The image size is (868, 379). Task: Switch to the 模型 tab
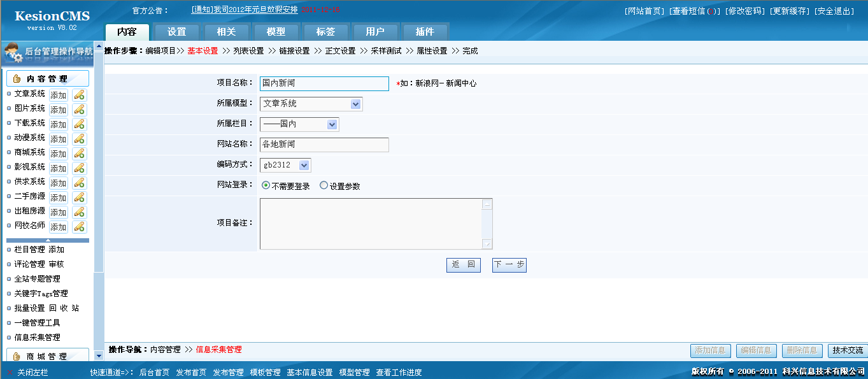coord(276,32)
